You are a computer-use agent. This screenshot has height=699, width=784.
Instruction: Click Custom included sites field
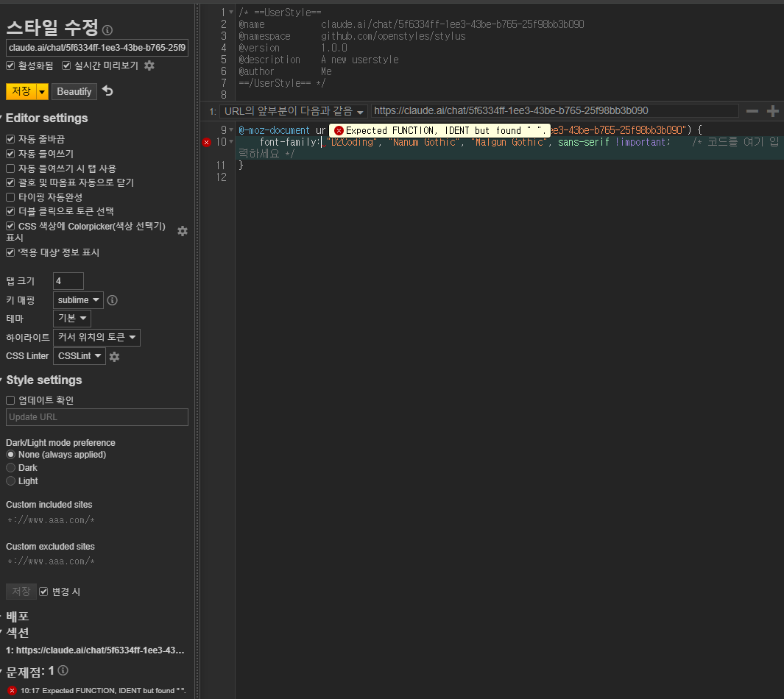[x=97, y=520]
